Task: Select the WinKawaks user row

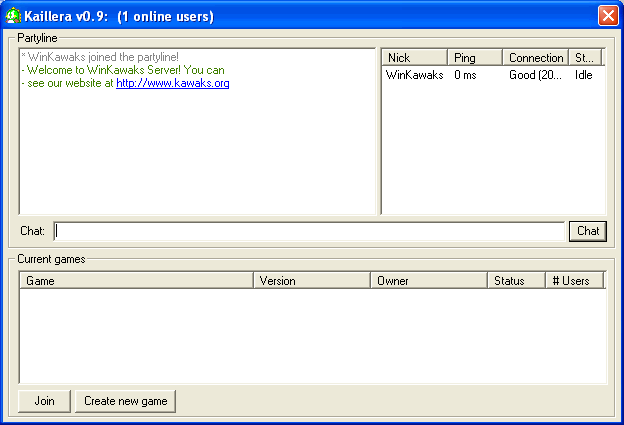Action: click(414, 75)
